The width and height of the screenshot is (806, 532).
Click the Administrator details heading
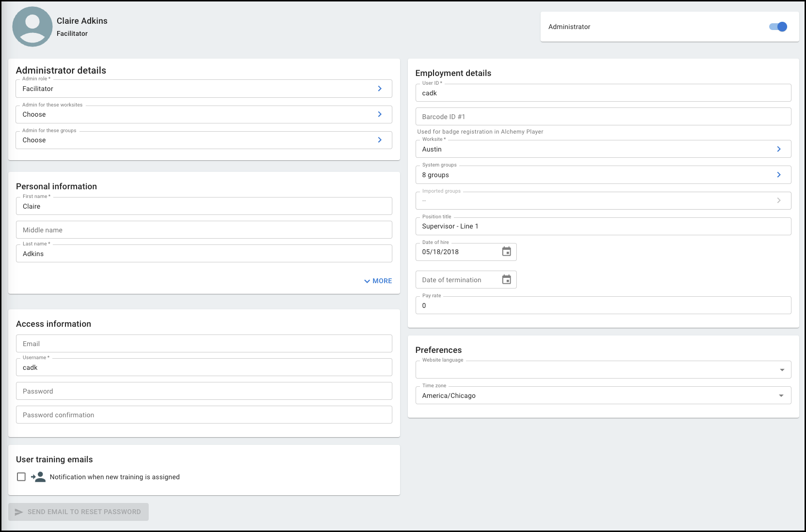(x=61, y=70)
